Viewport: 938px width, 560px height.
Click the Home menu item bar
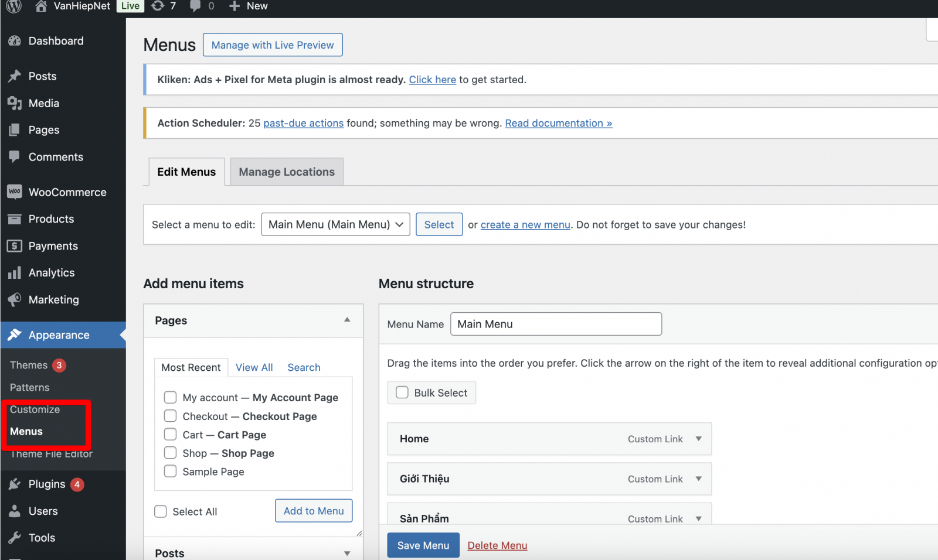549,439
